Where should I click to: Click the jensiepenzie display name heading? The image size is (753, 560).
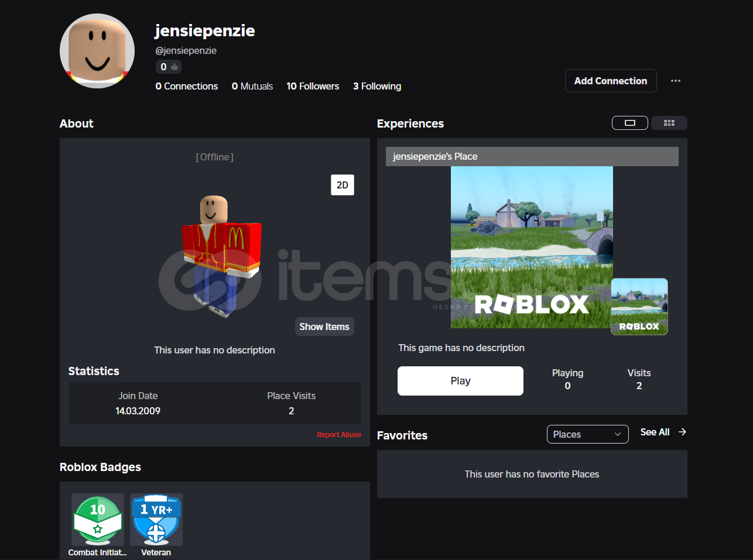click(x=205, y=30)
